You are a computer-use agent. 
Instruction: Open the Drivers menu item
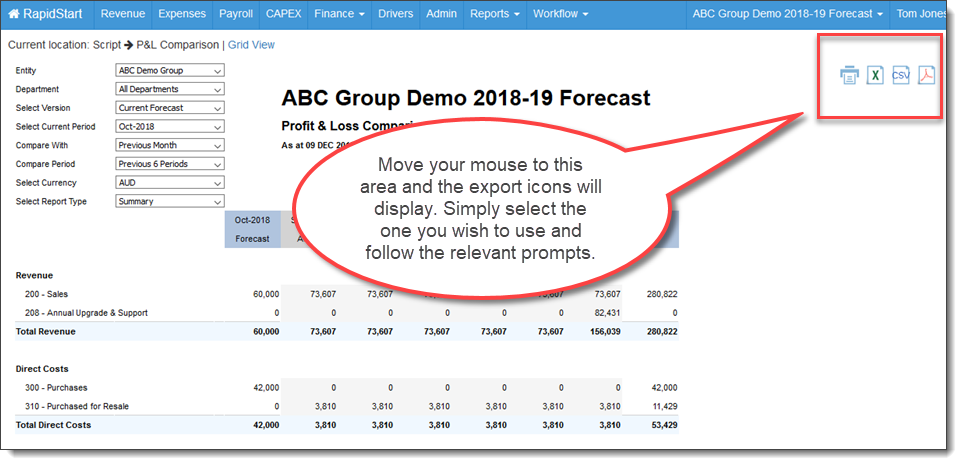coord(395,13)
